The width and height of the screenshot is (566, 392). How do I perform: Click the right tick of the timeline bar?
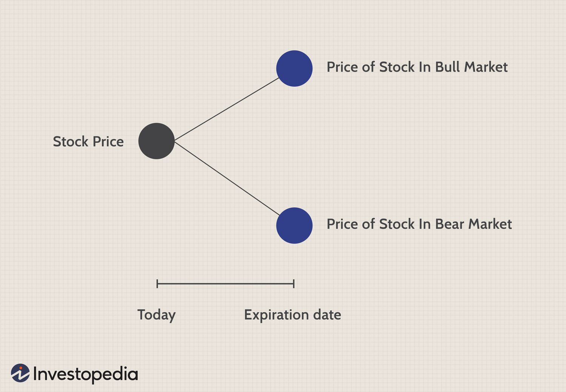[294, 284]
